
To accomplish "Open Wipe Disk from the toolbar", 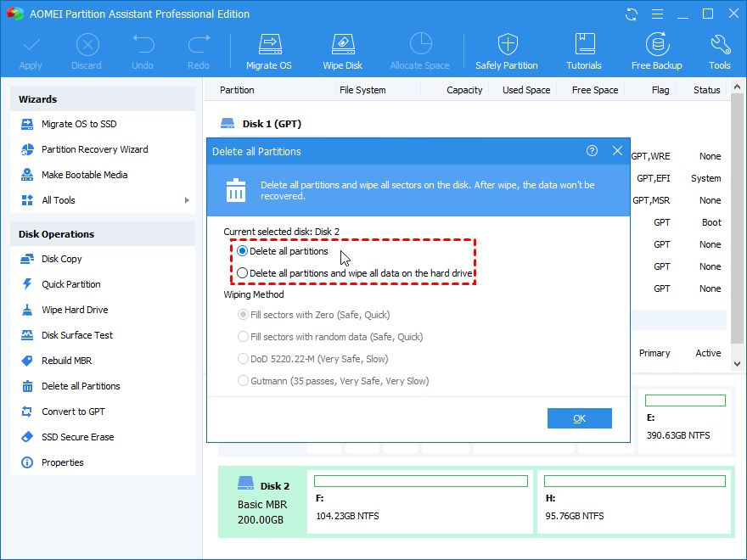I will pyautogui.click(x=343, y=52).
